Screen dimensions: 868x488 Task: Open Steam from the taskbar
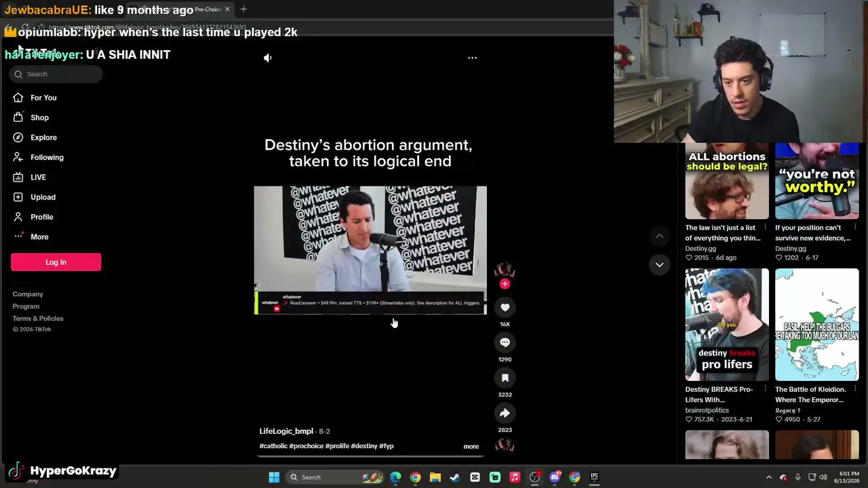(x=455, y=477)
